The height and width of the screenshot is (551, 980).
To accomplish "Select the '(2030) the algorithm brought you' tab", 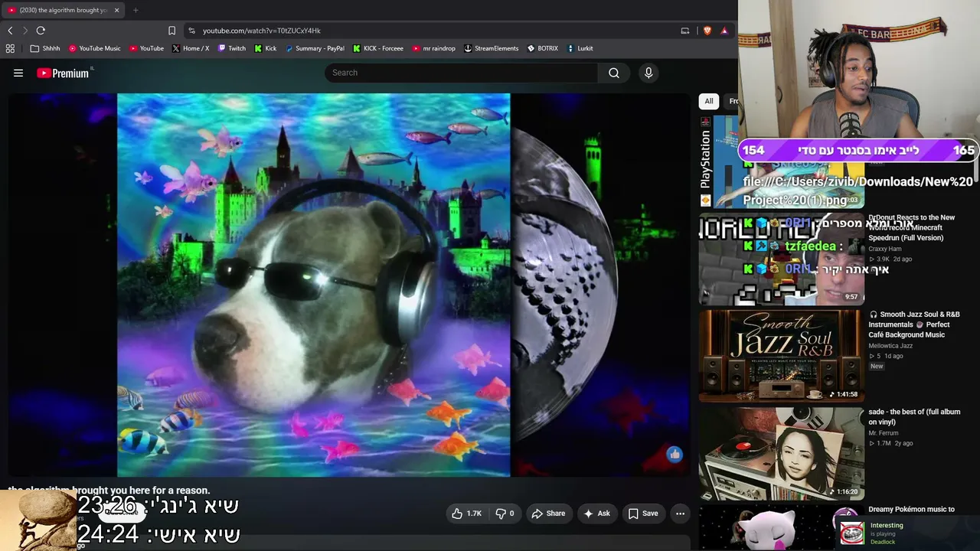I will pyautogui.click(x=63, y=10).
